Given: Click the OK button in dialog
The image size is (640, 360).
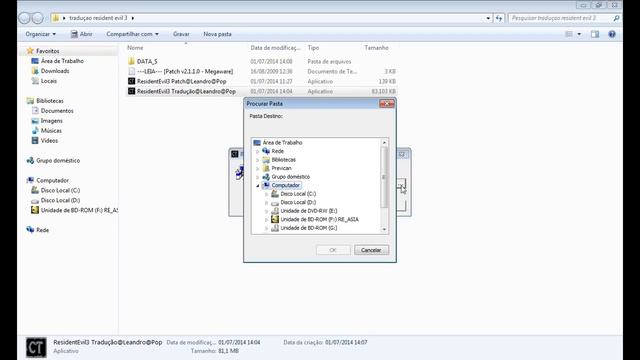Looking at the screenshot, I should click(333, 250).
